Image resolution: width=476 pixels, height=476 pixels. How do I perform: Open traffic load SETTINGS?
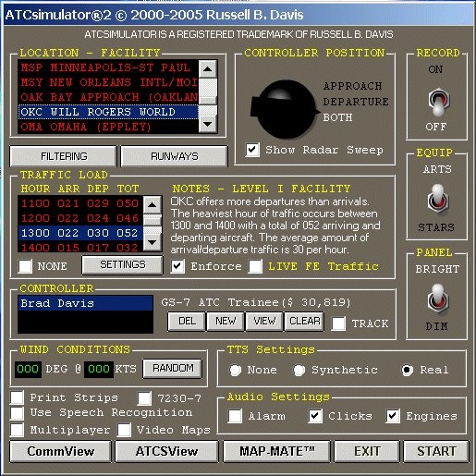123,264
